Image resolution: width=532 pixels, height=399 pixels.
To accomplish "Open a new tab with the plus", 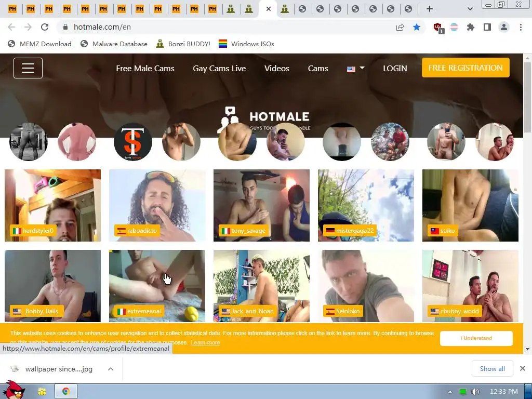I will pyautogui.click(x=430, y=9).
